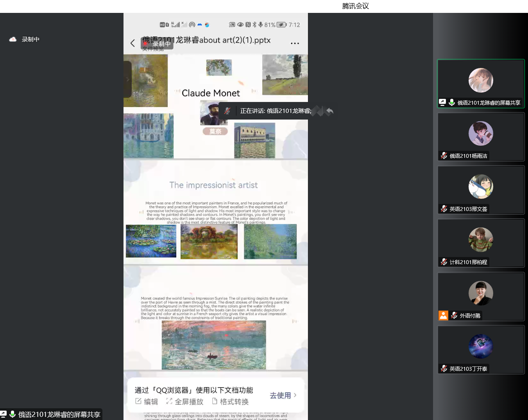Tap 去使用 to open QQ浏览器
Screen dimensions: 528x420
[283, 395]
